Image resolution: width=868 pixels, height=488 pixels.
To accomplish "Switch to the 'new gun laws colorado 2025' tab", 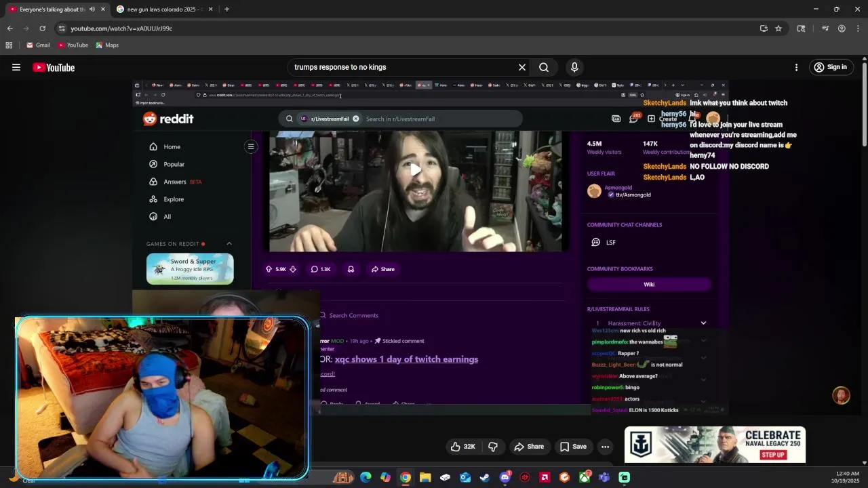I will tap(165, 9).
